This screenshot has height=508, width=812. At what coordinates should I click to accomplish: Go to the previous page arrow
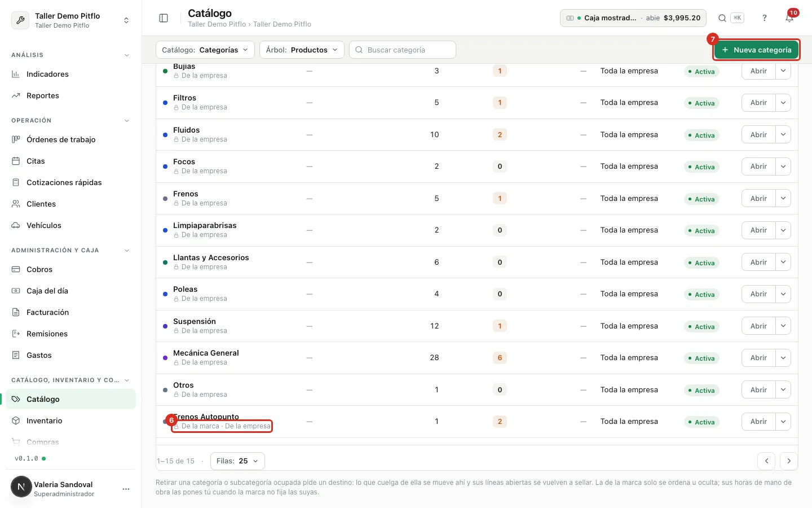[x=766, y=461]
